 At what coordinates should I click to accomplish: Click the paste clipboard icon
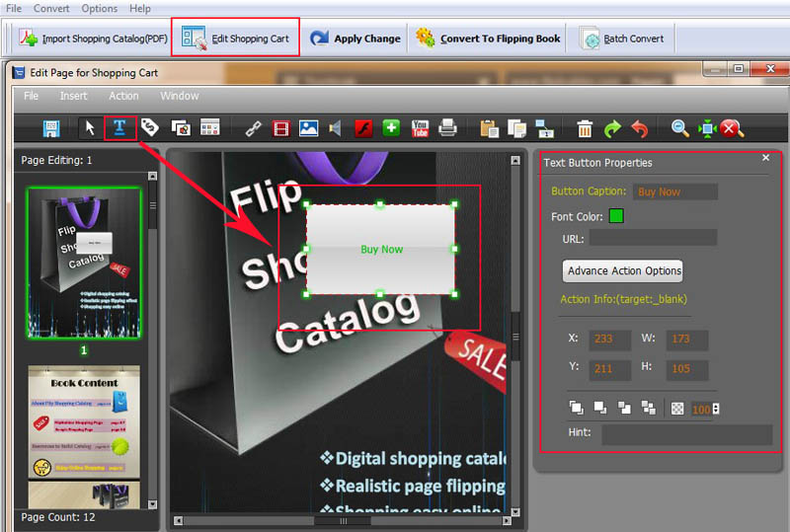pyautogui.click(x=489, y=129)
